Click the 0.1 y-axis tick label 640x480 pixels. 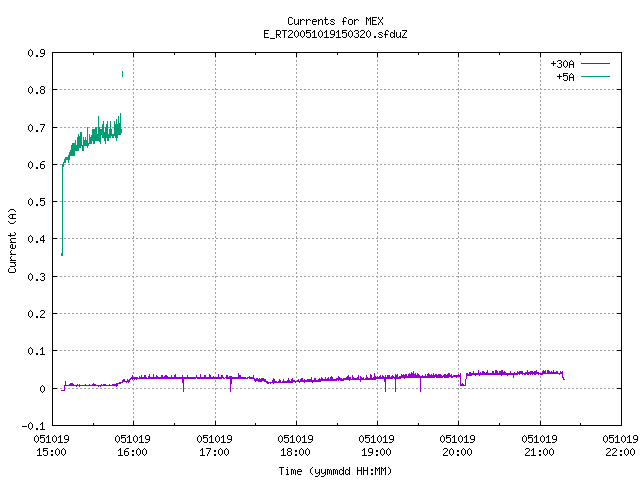point(36,351)
